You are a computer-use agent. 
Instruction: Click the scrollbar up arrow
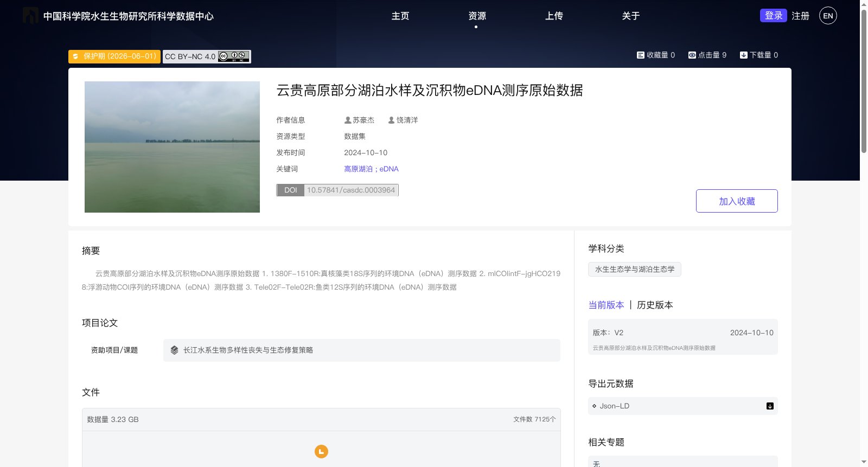tap(864, 4)
